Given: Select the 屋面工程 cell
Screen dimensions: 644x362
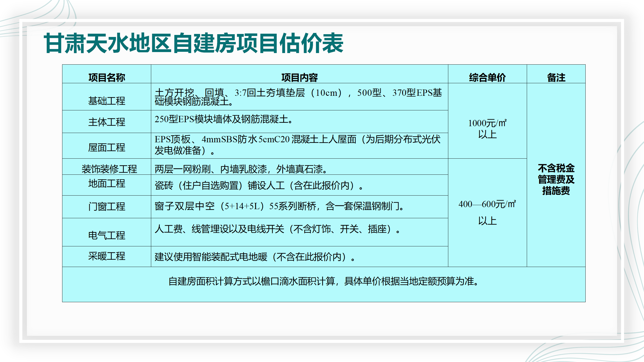Looking at the screenshot, I should [x=107, y=147].
